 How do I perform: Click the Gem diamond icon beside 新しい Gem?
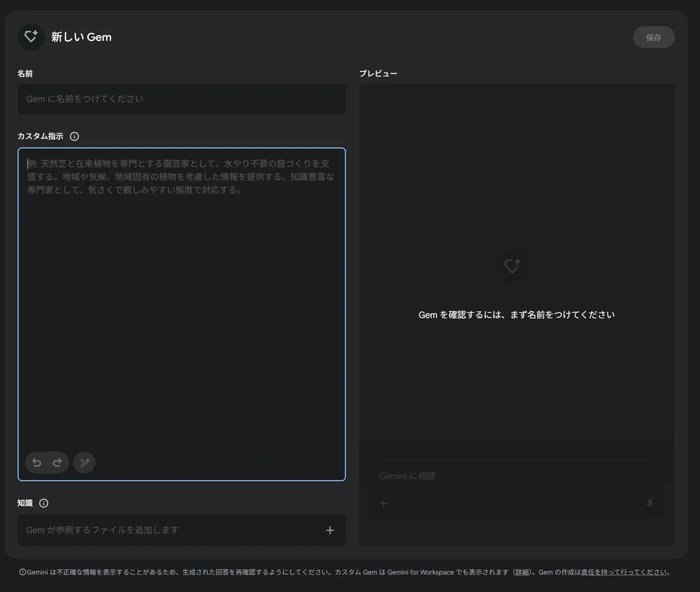point(31,37)
